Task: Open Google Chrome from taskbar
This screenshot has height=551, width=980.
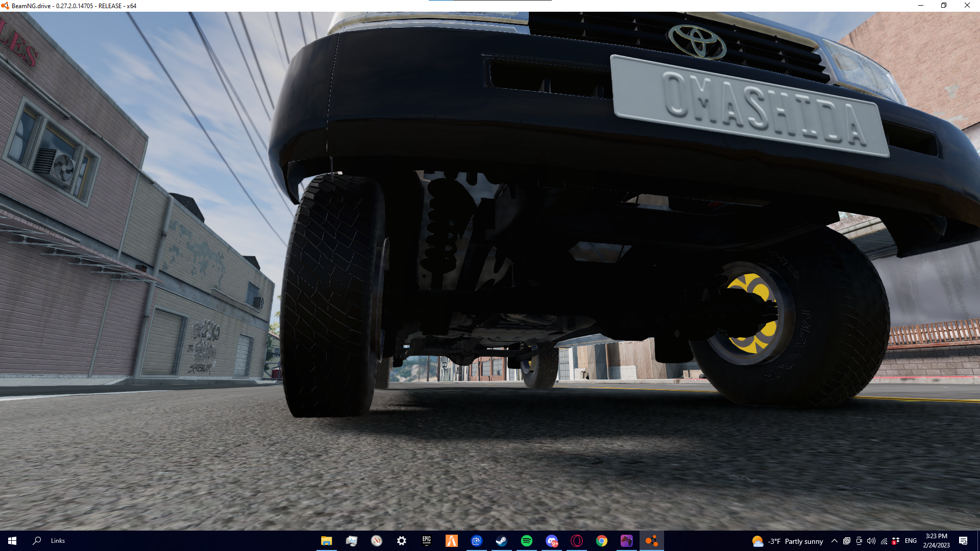Action: pos(602,541)
